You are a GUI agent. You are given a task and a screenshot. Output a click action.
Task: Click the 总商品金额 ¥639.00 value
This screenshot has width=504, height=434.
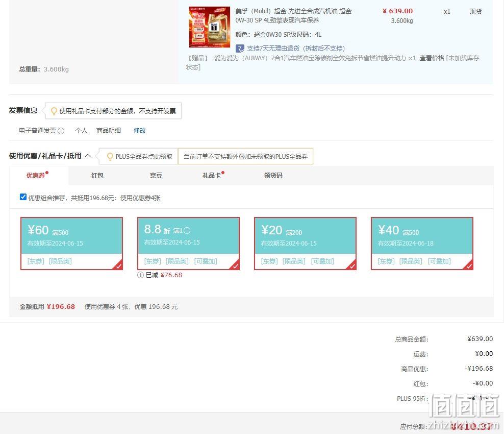(x=480, y=339)
